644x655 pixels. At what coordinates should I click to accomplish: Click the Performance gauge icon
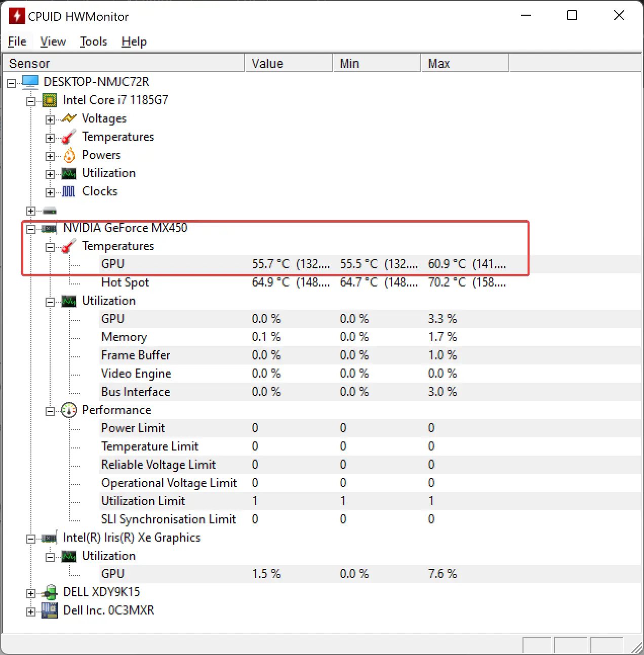69,410
